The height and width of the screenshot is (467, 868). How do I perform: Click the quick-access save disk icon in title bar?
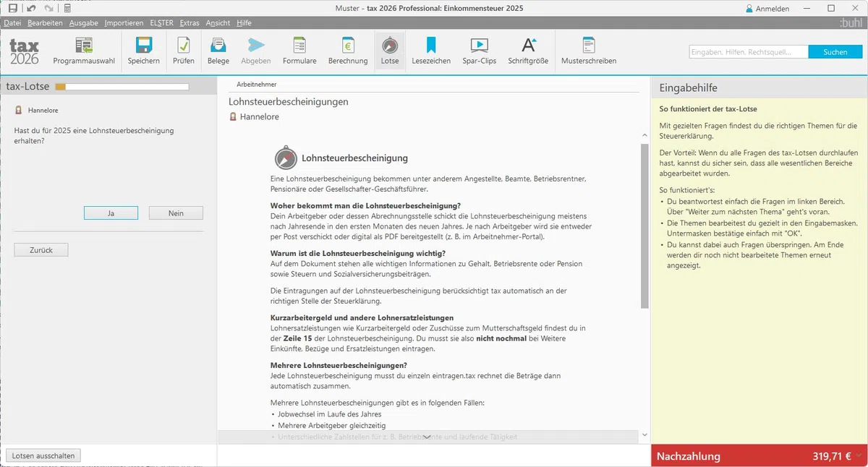click(12, 8)
